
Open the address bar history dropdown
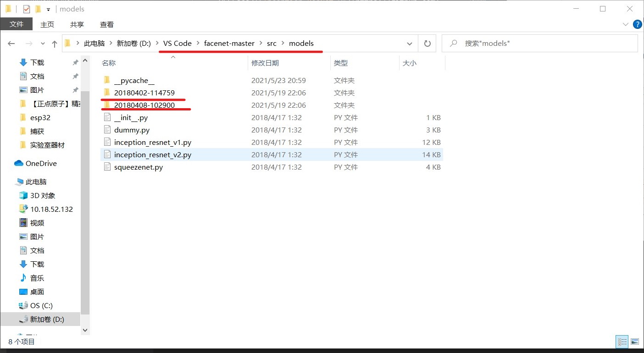[409, 44]
